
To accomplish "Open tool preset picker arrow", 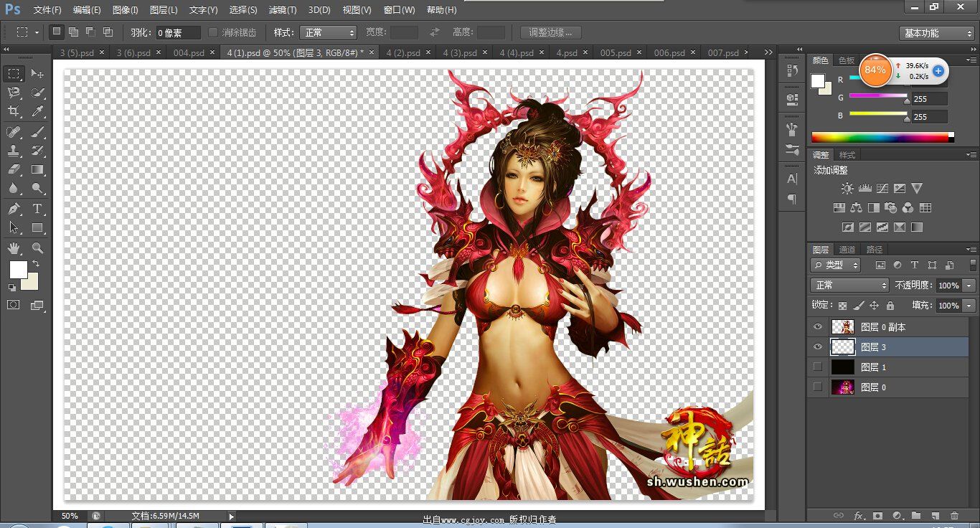I will coord(36,32).
